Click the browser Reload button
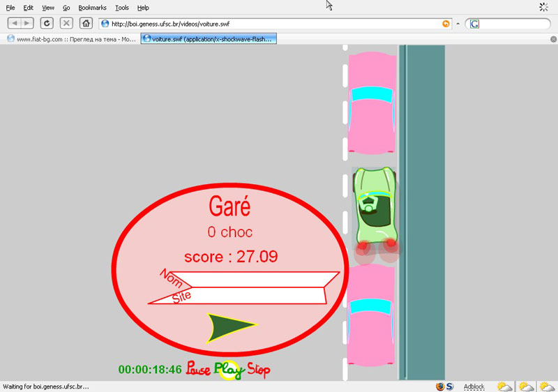 coord(47,23)
